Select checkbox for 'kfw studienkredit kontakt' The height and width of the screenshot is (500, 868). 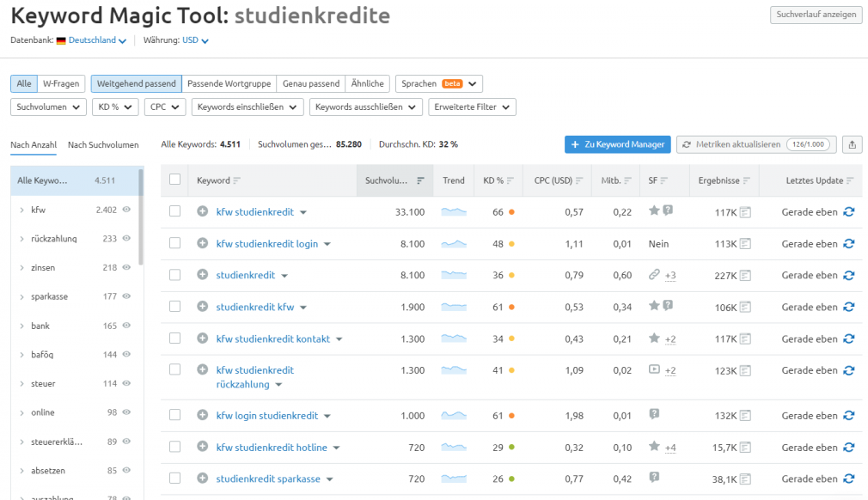point(175,338)
